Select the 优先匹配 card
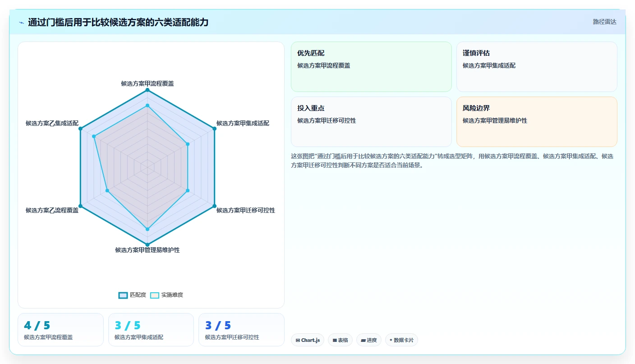The width and height of the screenshot is (635, 364). (371, 67)
